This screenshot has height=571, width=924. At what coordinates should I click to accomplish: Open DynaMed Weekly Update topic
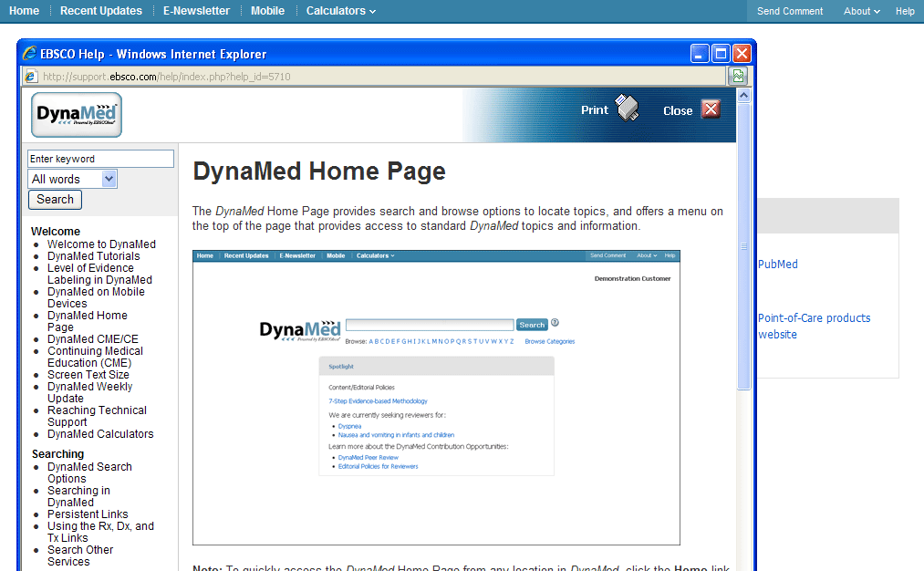tap(89, 392)
